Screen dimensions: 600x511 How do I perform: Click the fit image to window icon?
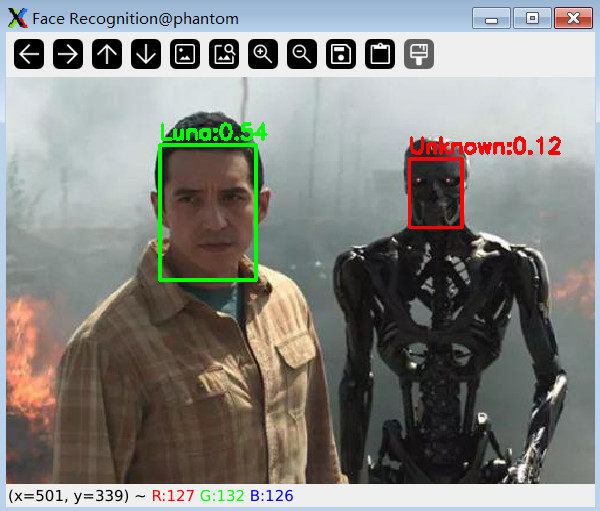[x=224, y=54]
